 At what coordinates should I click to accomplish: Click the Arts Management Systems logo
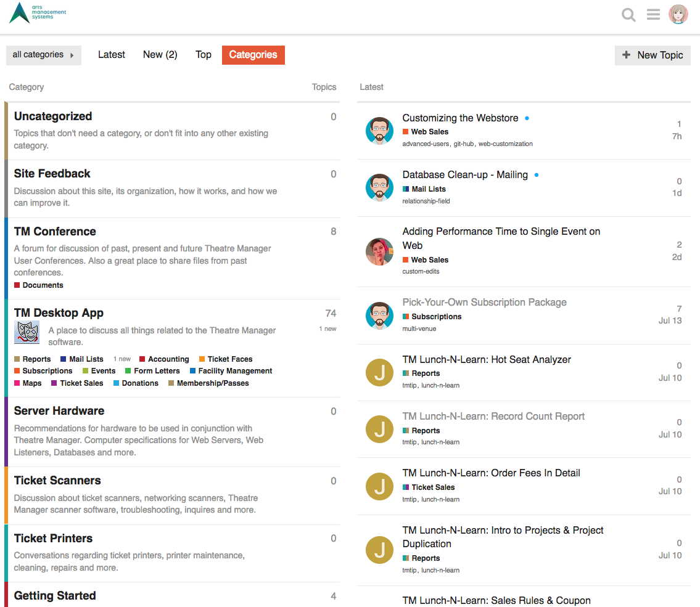38,12
